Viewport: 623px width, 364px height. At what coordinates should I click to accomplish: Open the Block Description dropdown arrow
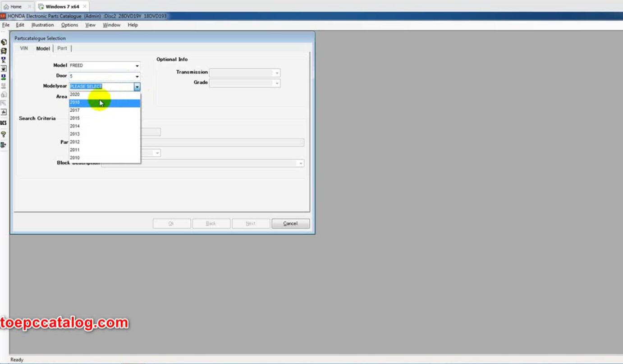(301, 164)
